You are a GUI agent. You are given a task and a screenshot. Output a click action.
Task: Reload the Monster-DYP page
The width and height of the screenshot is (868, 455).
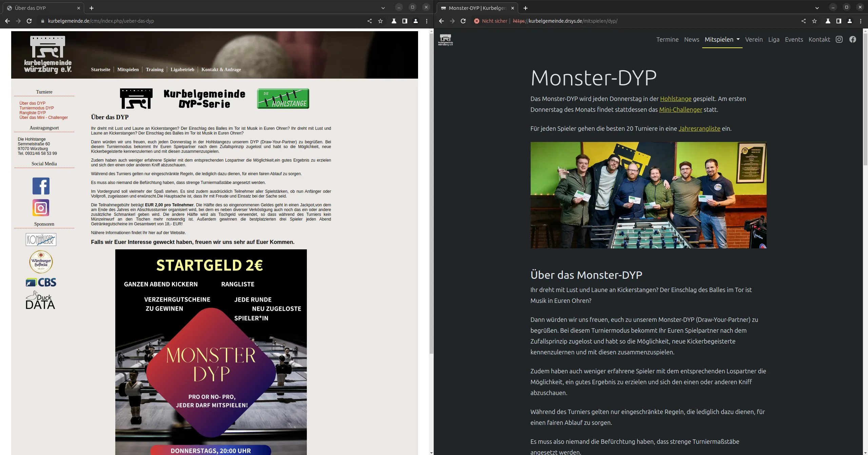(x=463, y=21)
